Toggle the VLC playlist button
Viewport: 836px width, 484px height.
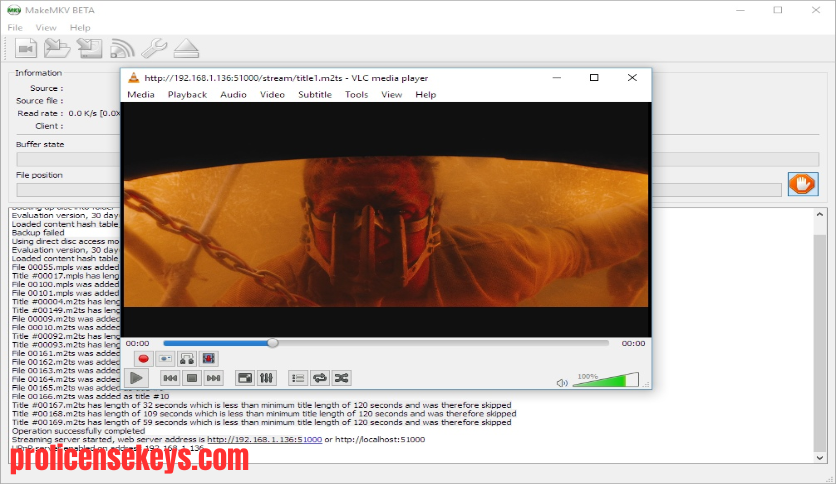(x=298, y=378)
